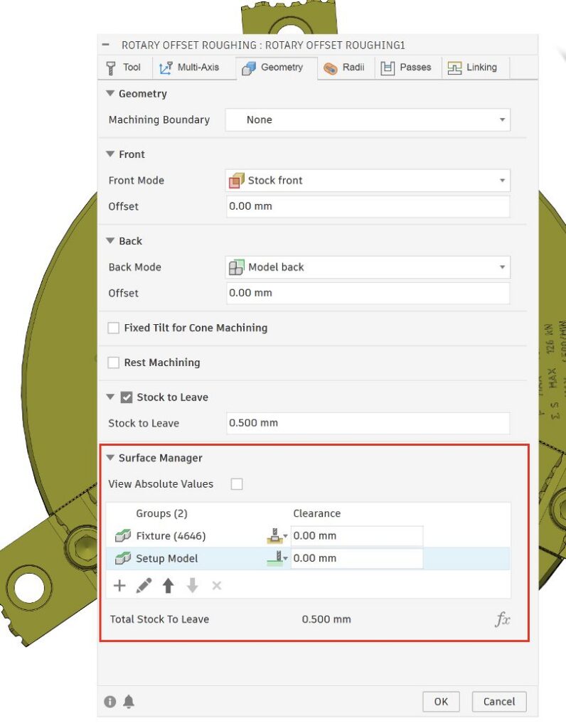Switch to the Passes tab

click(x=406, y=68)
